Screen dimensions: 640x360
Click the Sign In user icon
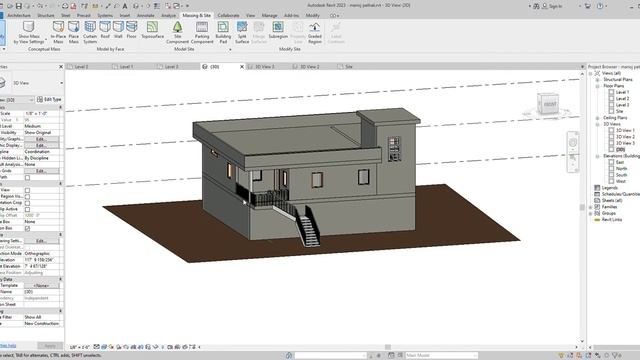[x=544, y=6]
